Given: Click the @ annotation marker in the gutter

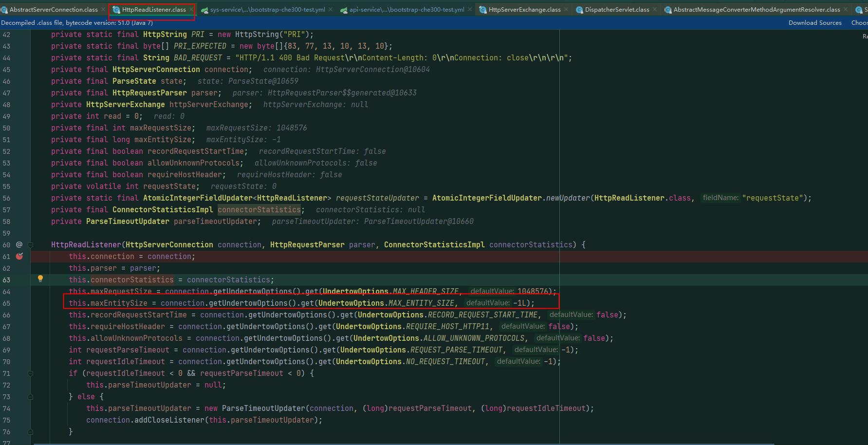Looking at the screenshot, I should [20, 244].
